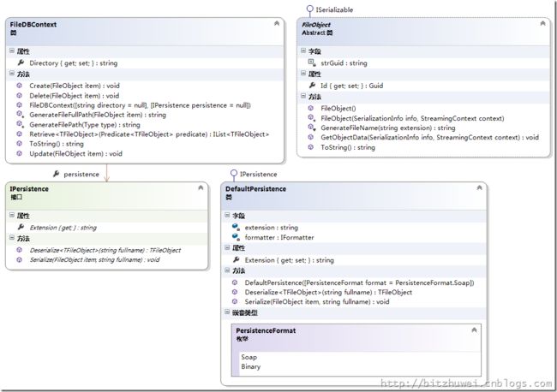
Task: Click wrench icon beside IPersistence Extension { get; }
Action: [x=21, y=227]
